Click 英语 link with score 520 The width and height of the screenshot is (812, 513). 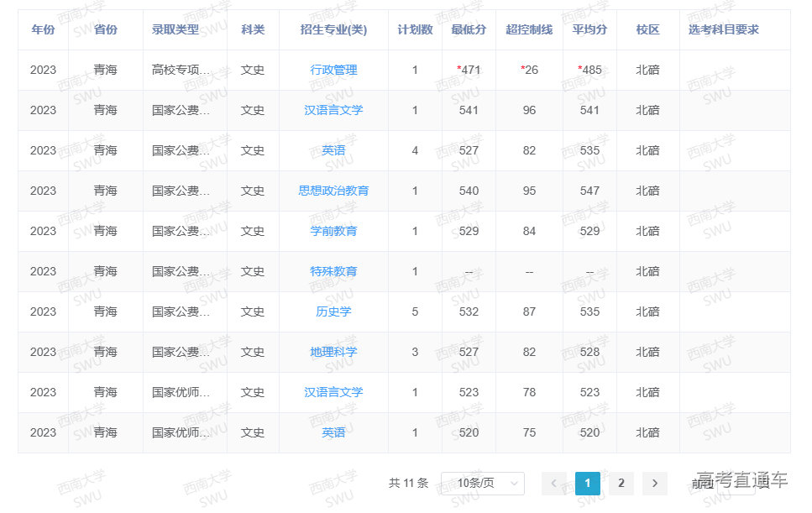(333, 432)
